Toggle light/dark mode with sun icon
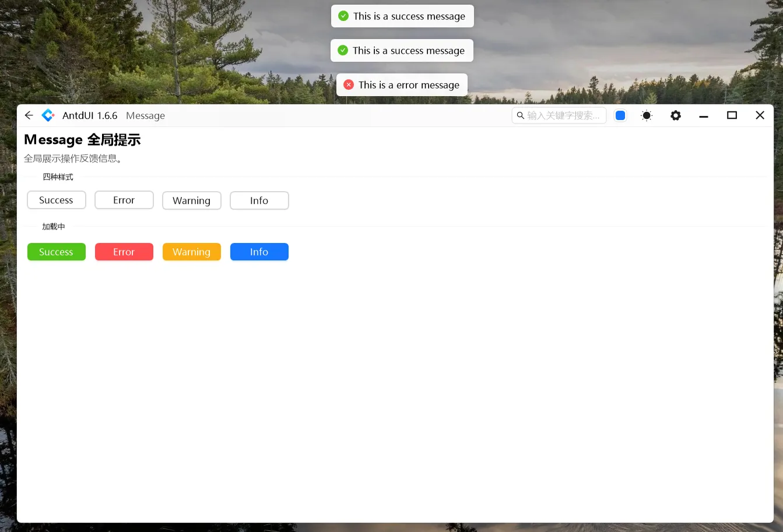 647,115
